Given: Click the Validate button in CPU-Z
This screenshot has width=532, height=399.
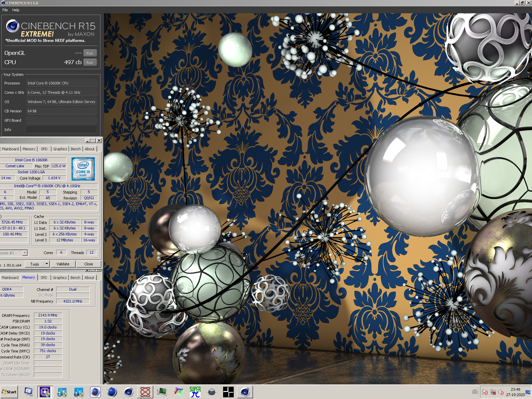Looking at the screenshot, I should click(63, 264).
